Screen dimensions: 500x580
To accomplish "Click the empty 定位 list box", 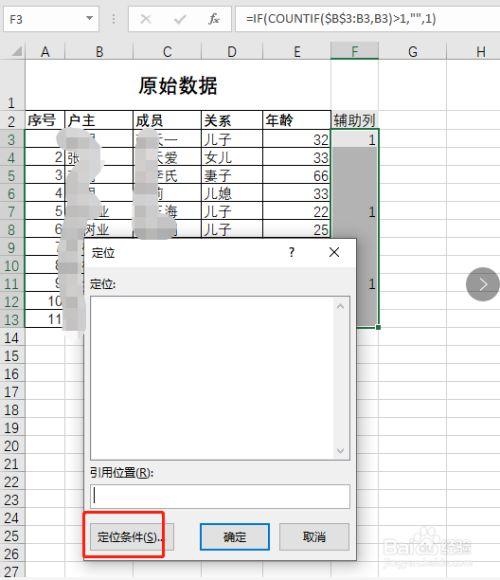I will tap(220, 378).
